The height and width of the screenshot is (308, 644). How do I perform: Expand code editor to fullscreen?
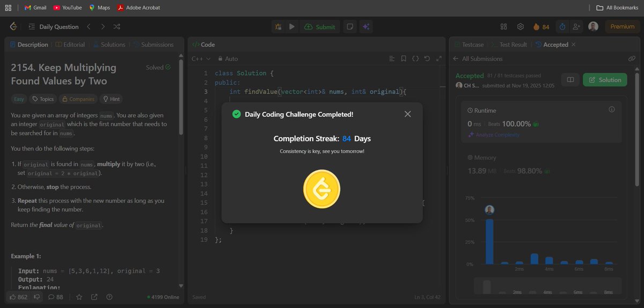[439, 59]
